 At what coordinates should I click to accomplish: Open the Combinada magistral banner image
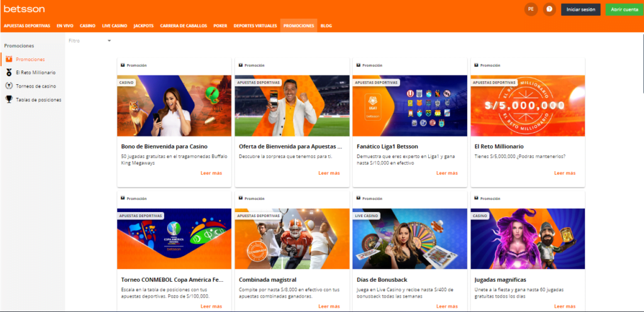292,238
